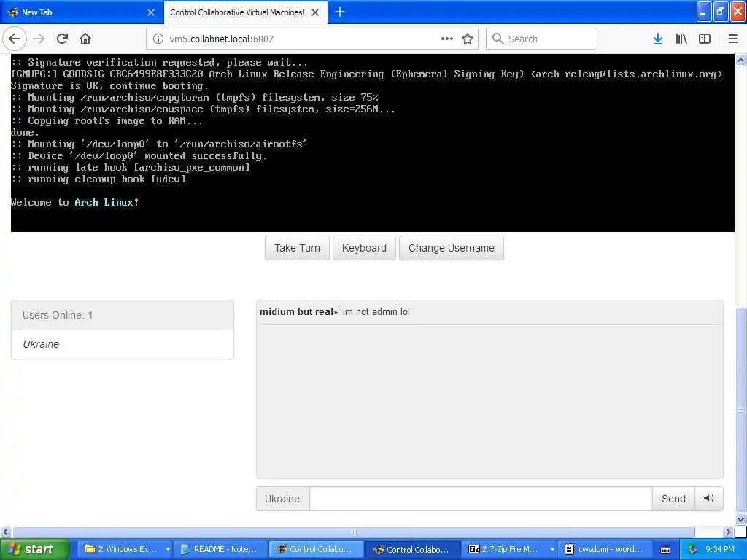The width and height of the screenshot is (747, 560).
Task: Switch to first Control Collabo taskbar button
Action: pyautogui.click(x=317, y=549)
